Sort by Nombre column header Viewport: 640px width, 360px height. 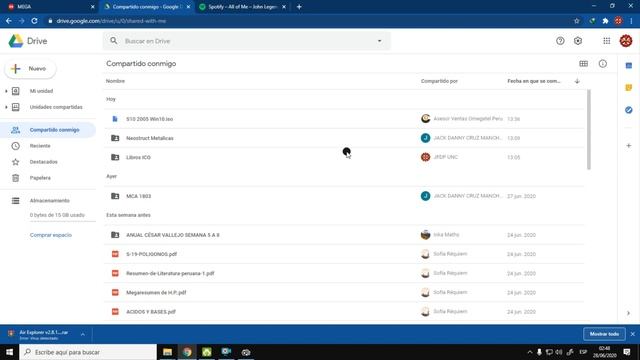(116, 81)
